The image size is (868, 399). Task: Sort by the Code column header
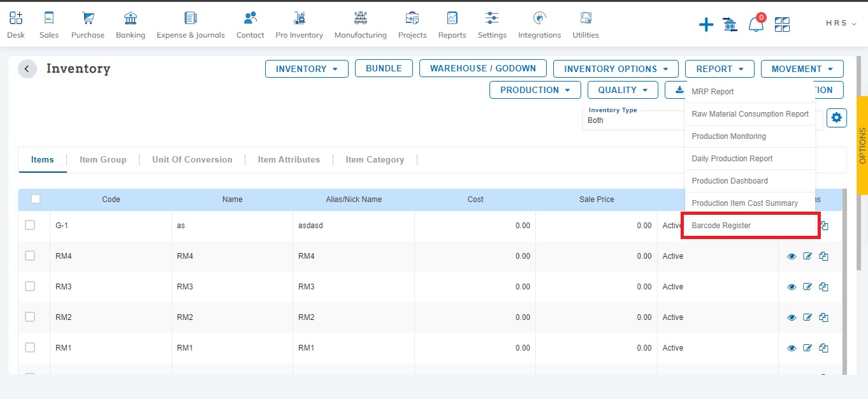111,199
